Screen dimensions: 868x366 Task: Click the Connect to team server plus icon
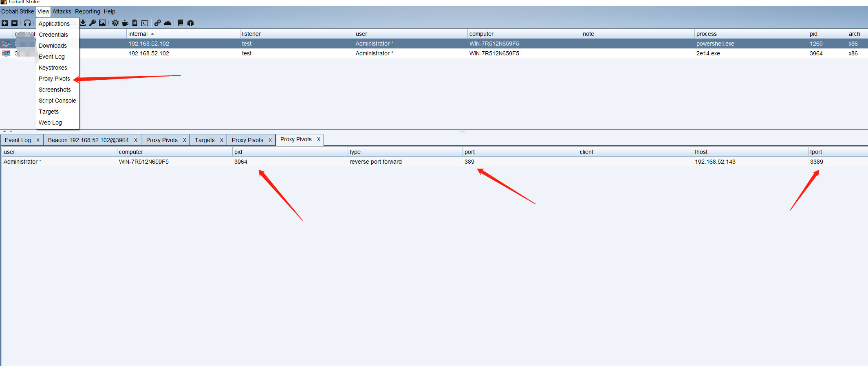(x=5, y=23)
